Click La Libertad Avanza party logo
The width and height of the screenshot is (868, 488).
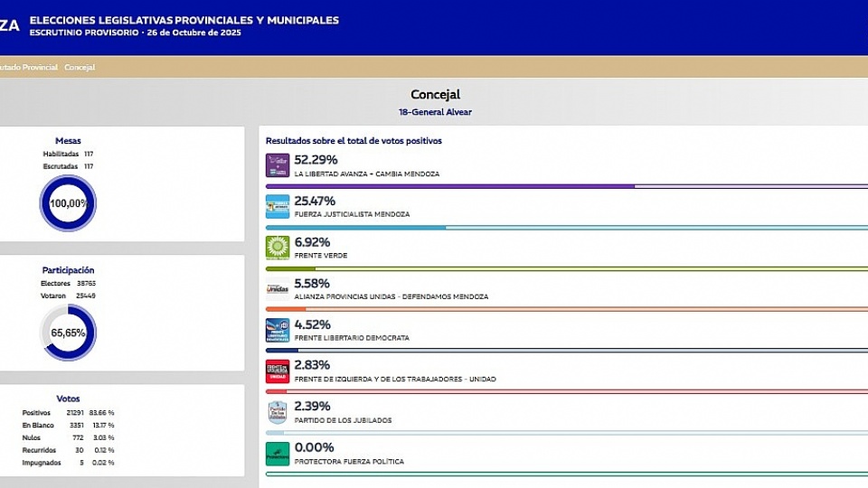278,165
